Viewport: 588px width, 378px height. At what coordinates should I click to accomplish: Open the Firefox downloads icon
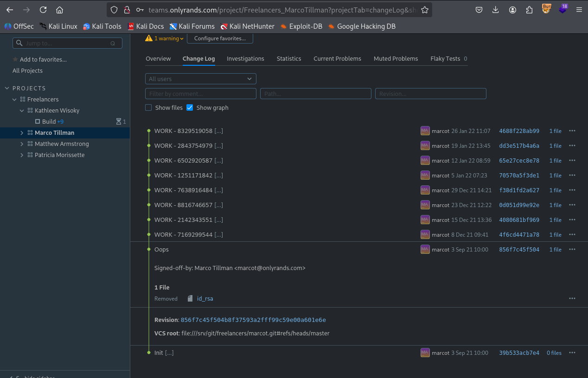pos(496,10)
